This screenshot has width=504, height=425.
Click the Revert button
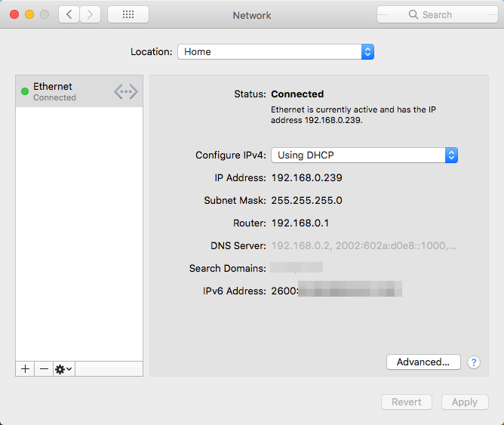tap(406, 402)
